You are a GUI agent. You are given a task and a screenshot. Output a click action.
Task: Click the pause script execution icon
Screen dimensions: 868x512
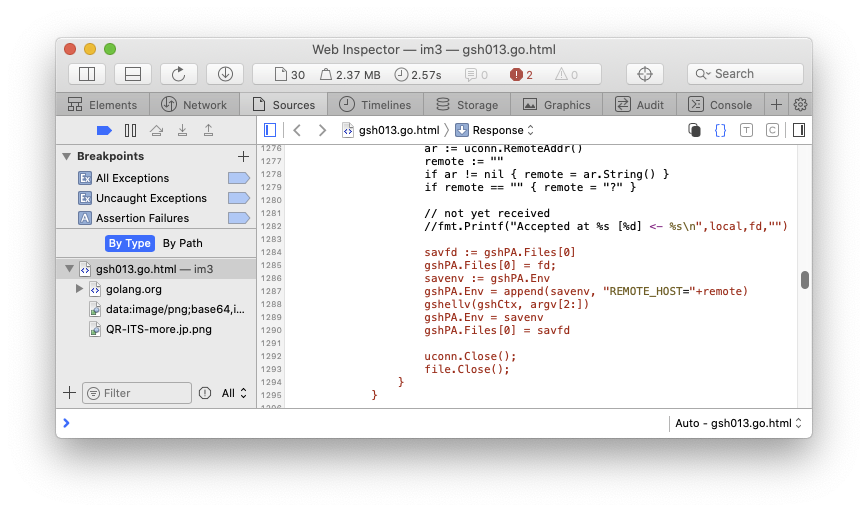click(130, 130)
